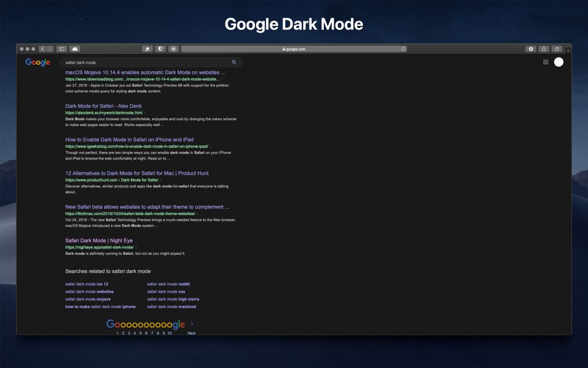Click the circular extension icon beside the shield
This screenshot has height=368, width=588.
pos(174,49)
